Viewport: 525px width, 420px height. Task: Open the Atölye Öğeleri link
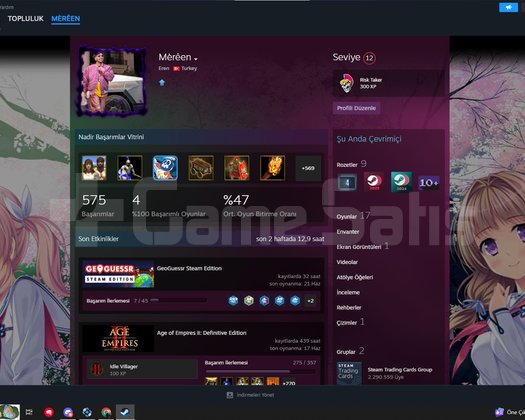tap(355, 277)
